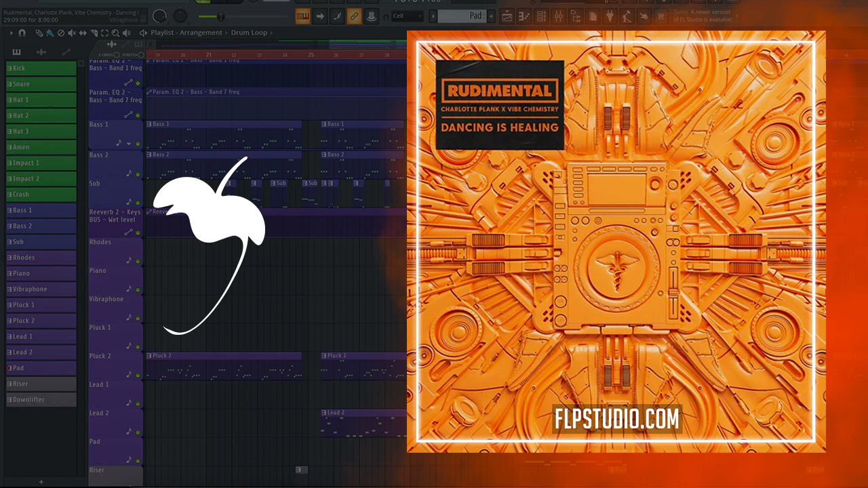Select the playlist Zoom tool
868x488 pixels.
click(115, 33)
